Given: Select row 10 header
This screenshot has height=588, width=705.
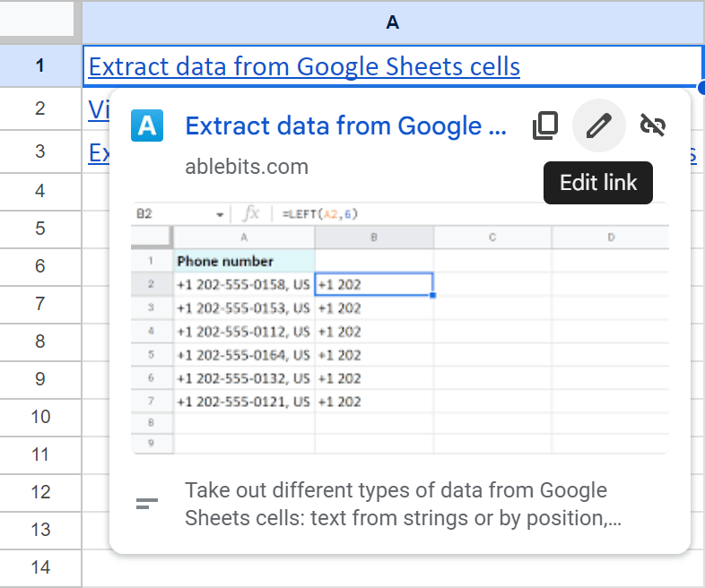Looking at the screenshot, I should click(39, 417).
